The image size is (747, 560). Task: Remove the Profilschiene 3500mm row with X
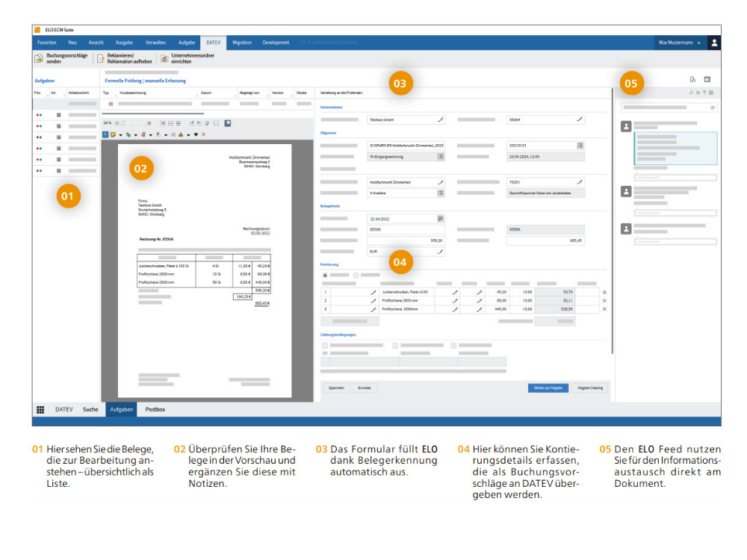[x=604, y=310]
